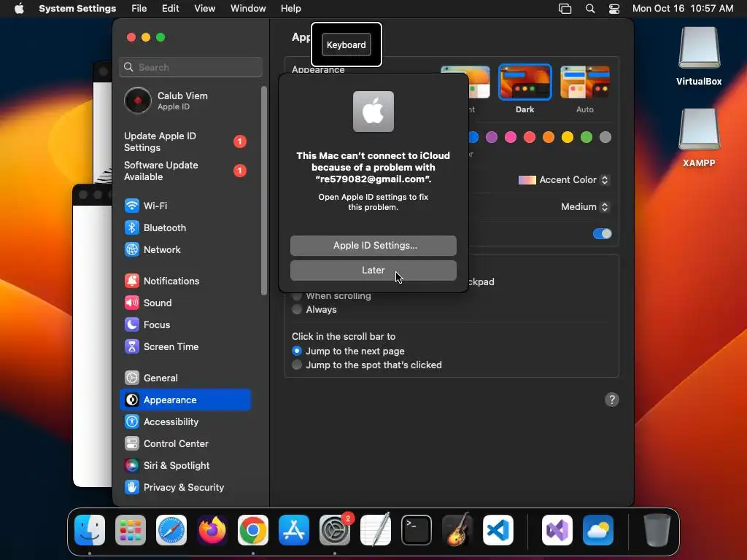Pick the green accent color
Viewport: 747px width, 560px height.
587,138
